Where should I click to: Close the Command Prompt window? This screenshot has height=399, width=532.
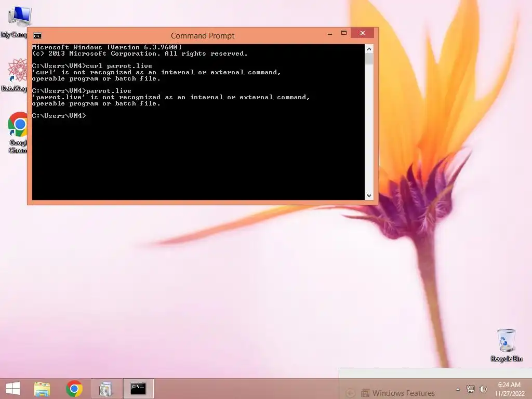362,33
